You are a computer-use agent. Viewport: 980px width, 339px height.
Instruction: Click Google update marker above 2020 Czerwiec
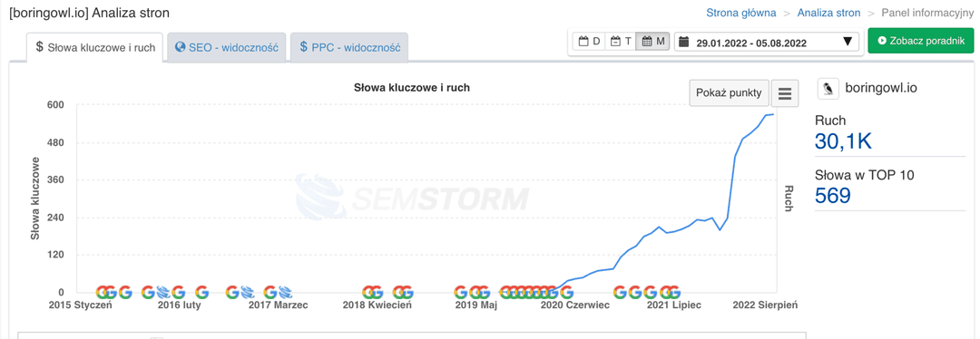(566, 292)
